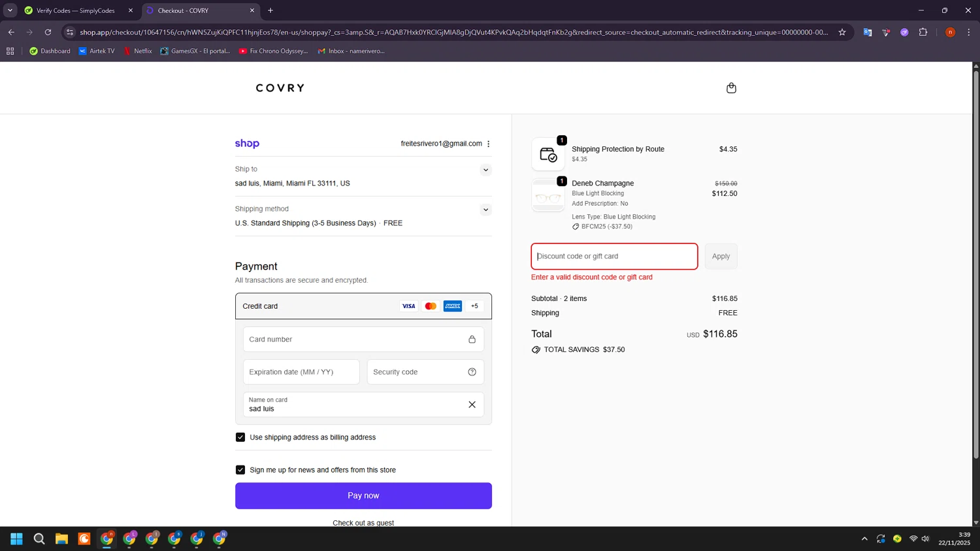Open Wi-Fi network settings in tray

pyautogui.click(x=913, y=539)
